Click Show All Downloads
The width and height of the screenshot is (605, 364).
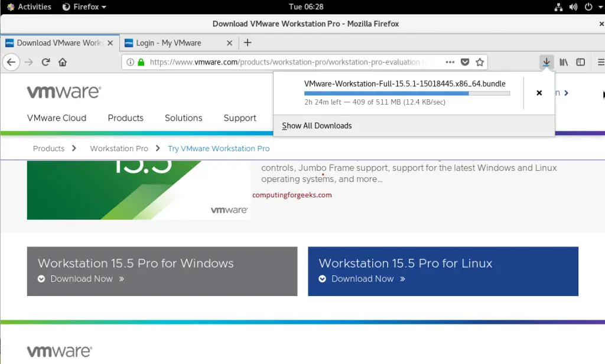[317, 126]
